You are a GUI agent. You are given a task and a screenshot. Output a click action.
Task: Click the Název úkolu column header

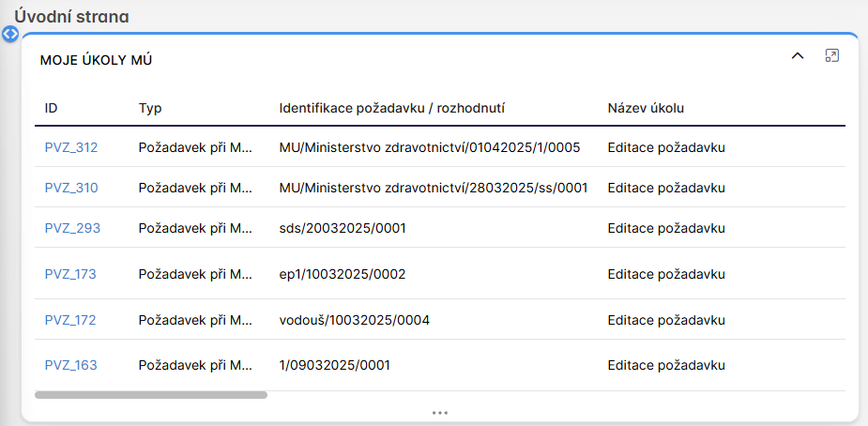[646, 108]
